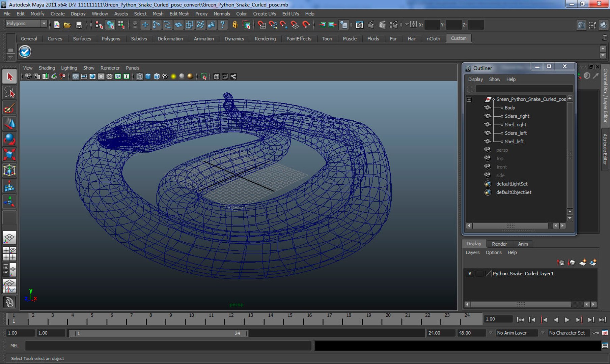Enable use all lights yellow sphere icon
The image size is (610, 364).
173,77
